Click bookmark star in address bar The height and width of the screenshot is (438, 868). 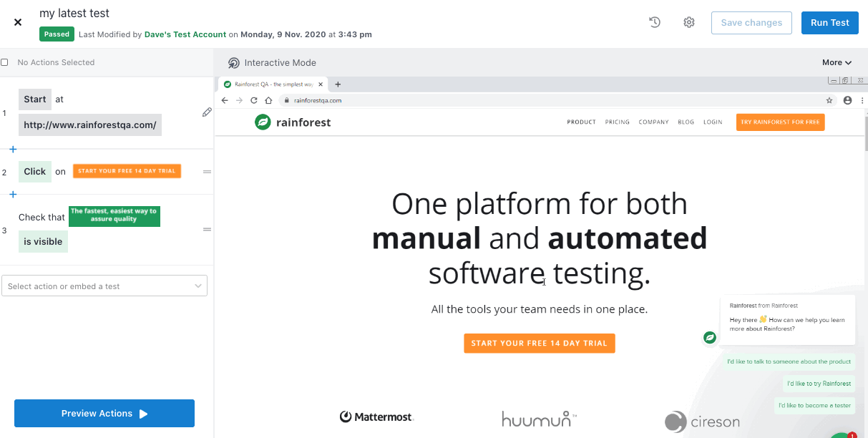[829, 100]
